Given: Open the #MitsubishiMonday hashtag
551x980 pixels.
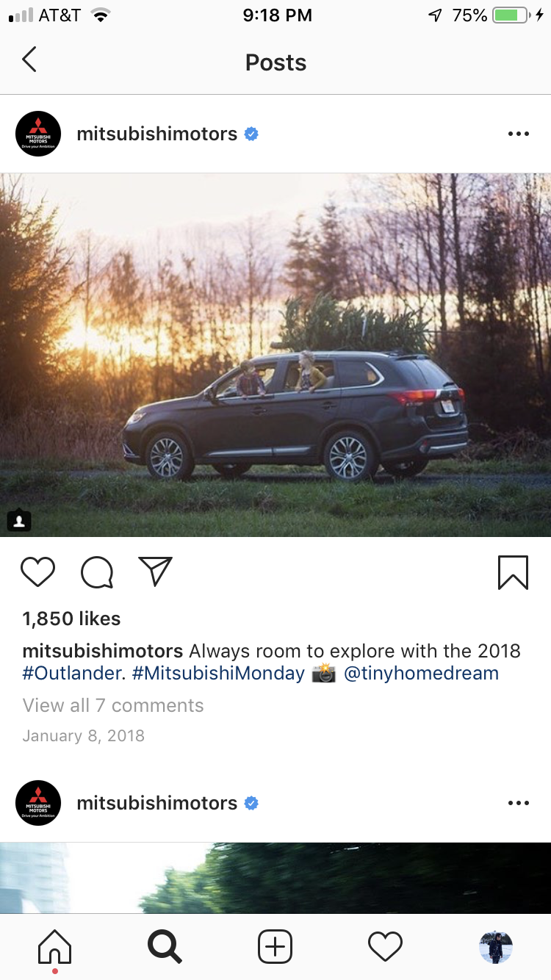Looking at the screenshot, I should [x=218, y=673].
